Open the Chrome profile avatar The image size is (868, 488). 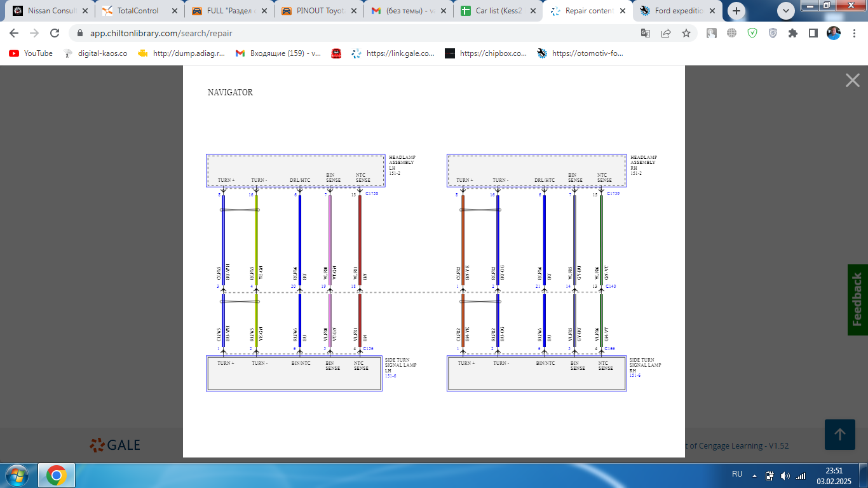coord(833,33)
